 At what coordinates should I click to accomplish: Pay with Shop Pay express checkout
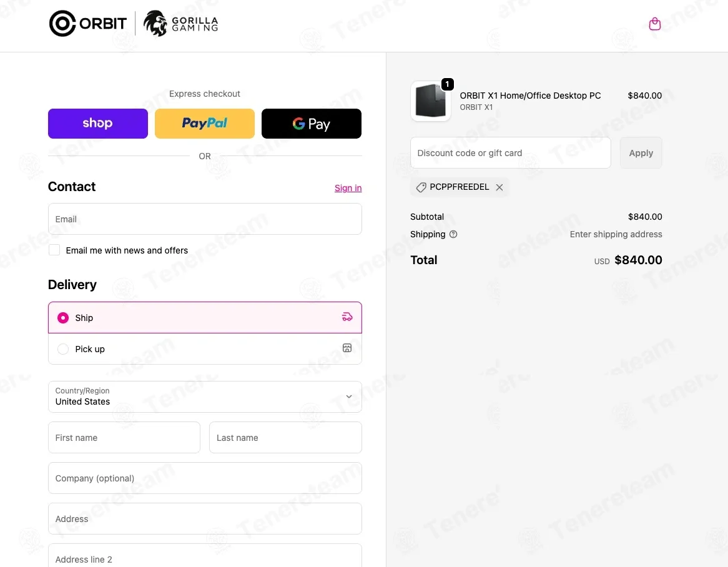[x=98, y=124]
